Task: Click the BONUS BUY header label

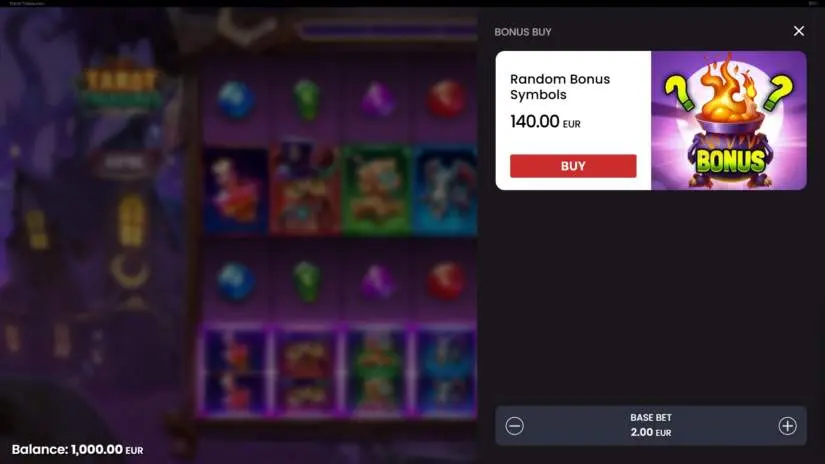Action: click(x=523, y=32)
